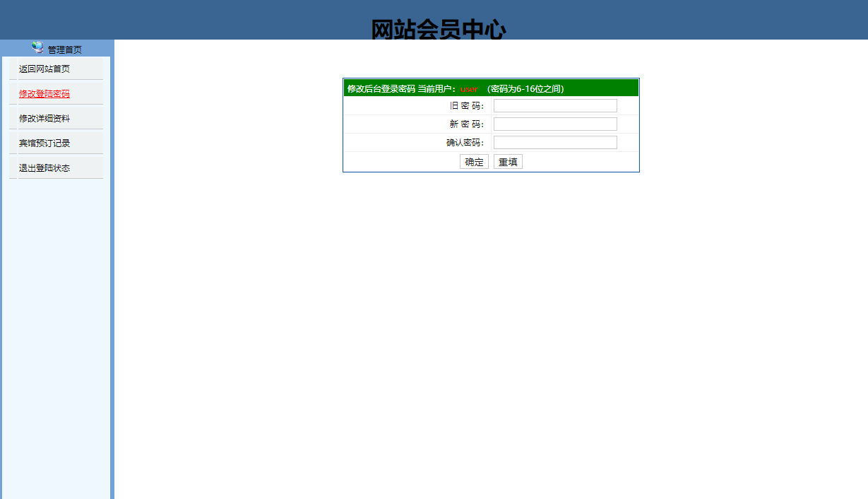
Task: Open the 修改详细资料 profile editing page
Action: [44, 117]
